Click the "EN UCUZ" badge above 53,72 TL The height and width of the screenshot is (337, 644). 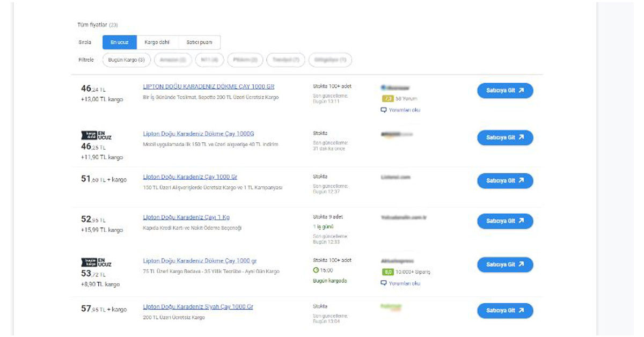(x=97, y=262)
